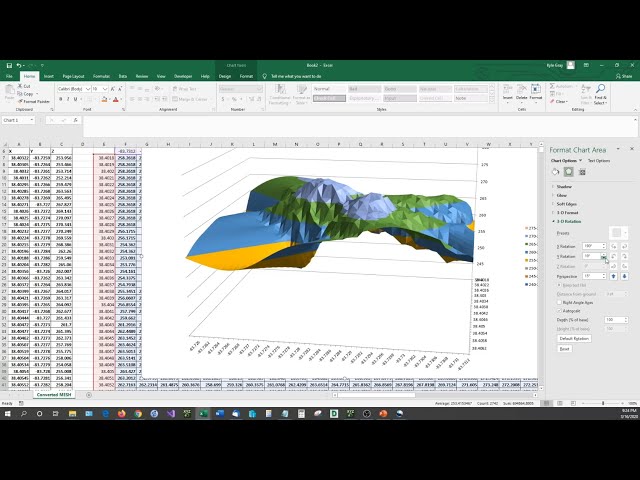
Task: Switch to the Page Layout tab
Action: point(73,76)
